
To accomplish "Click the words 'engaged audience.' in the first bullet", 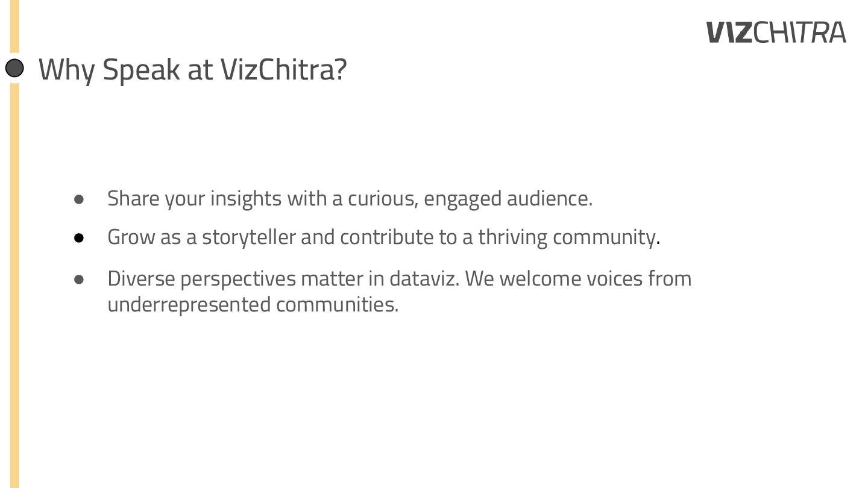I will click(x=508, y=199).
